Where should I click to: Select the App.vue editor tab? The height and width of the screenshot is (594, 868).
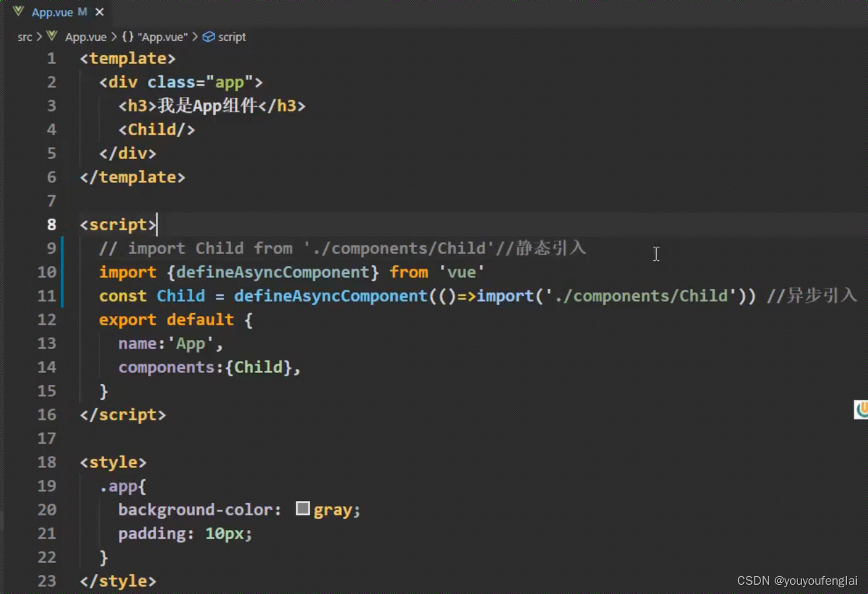pyautogui.click(x=57, y=12)
